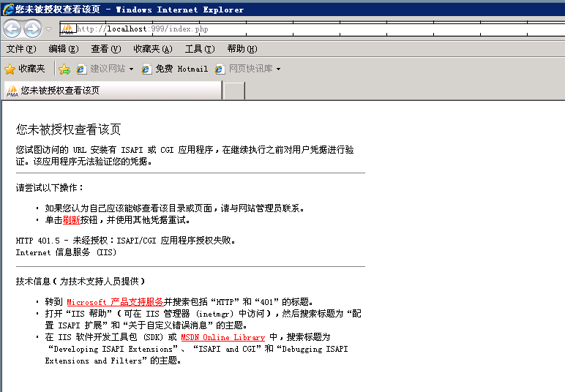Open the 免费 Hotmail favorites link
The width and height of the screenshot is (565, 392).
[x=175, y=69]
